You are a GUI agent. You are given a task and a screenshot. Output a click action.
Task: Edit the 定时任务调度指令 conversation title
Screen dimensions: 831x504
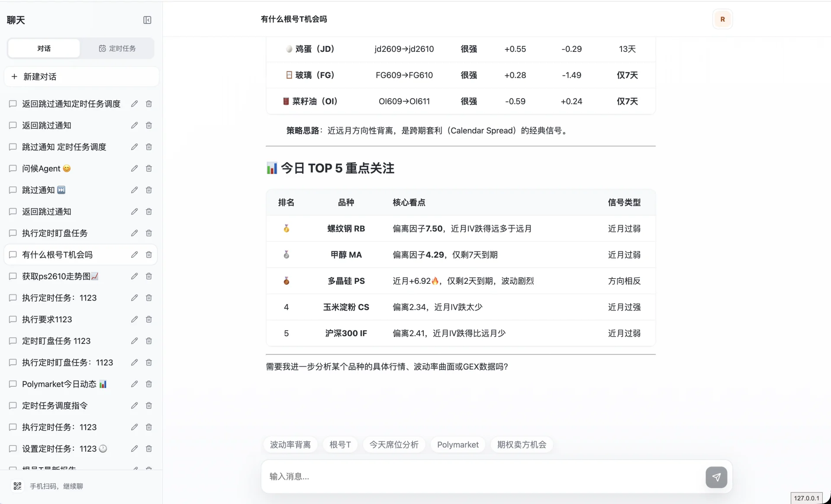[135, 405]
